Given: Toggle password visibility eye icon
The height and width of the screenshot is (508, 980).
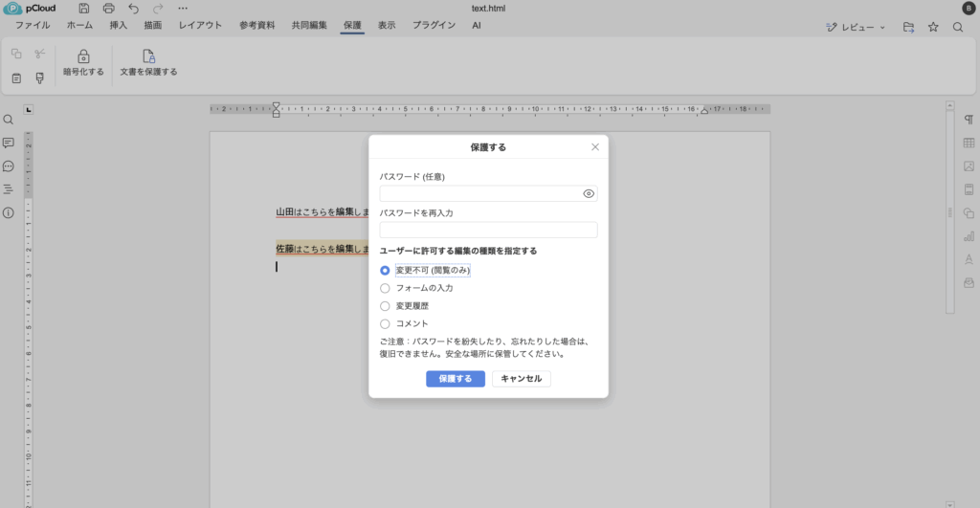Looking at the screenshot, I should click(x=589, y=193).
